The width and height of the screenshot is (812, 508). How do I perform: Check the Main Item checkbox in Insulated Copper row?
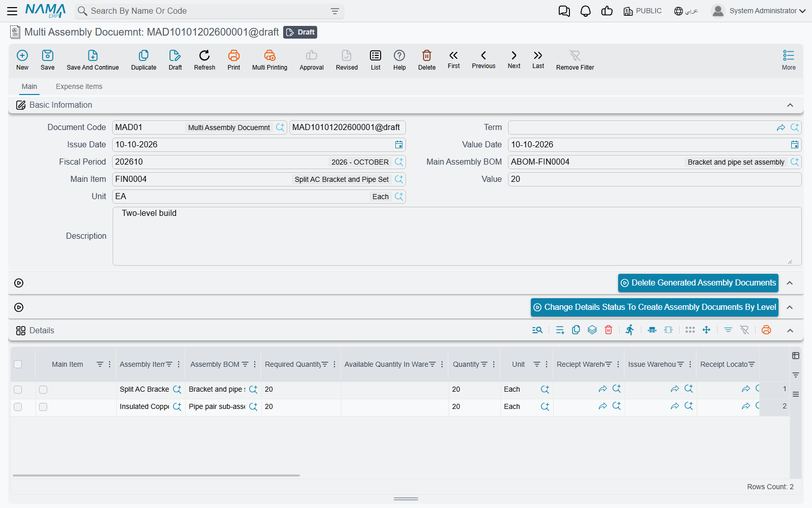(43, 407)
